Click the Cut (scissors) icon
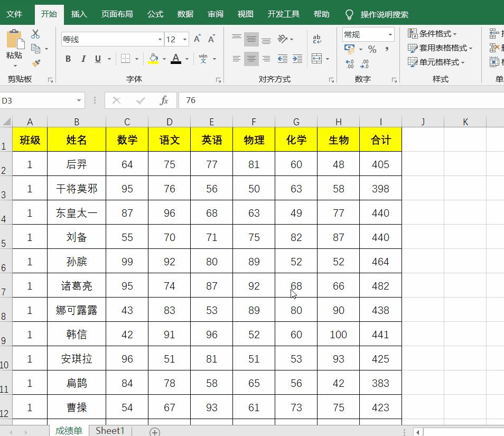This screenshot has width=504, height=436. coord(35,33)
